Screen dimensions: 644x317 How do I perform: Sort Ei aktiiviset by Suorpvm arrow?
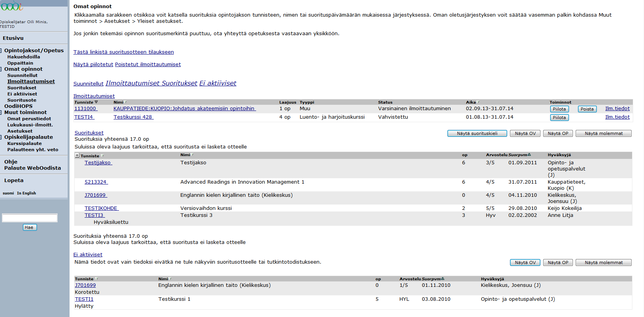click(x=443, y=279)
